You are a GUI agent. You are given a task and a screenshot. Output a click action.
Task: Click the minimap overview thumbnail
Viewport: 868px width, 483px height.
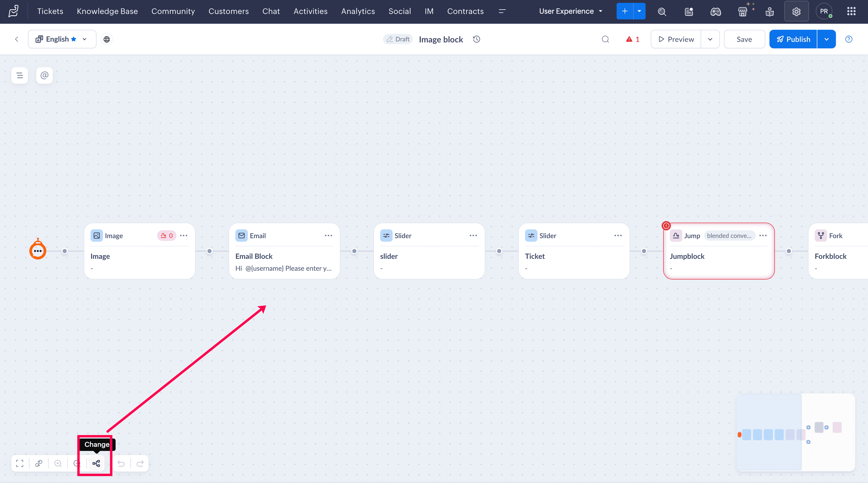coord(795,433)
